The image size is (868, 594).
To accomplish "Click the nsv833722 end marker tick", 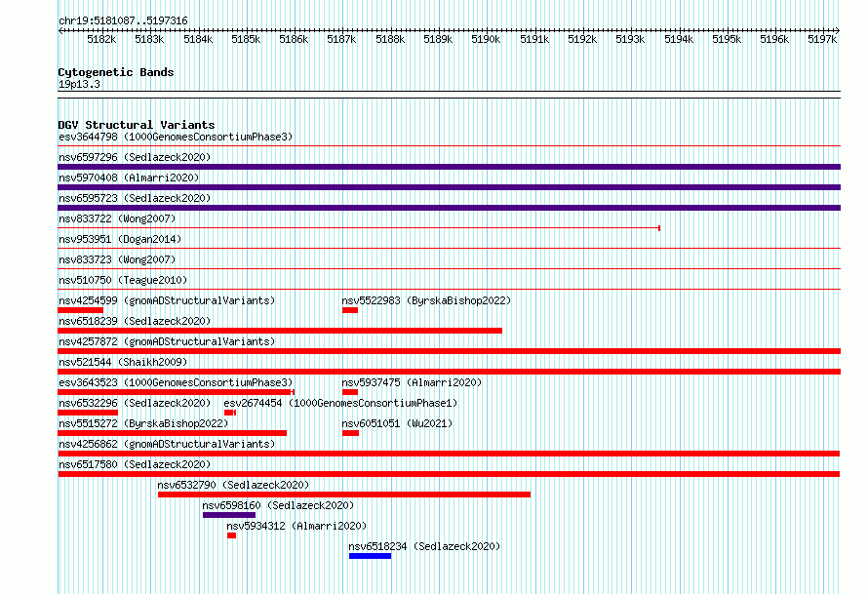I will point(659,228).
